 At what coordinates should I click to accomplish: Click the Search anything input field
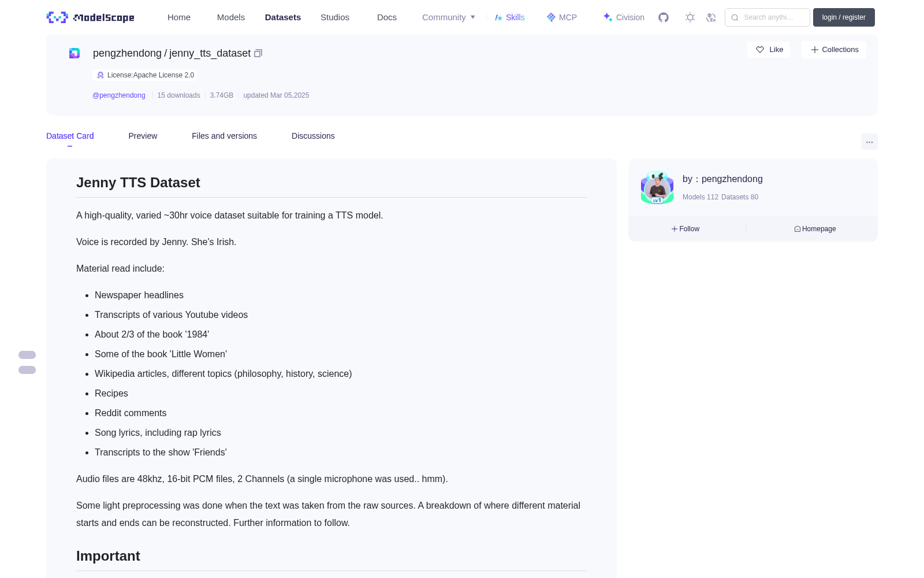767,17
